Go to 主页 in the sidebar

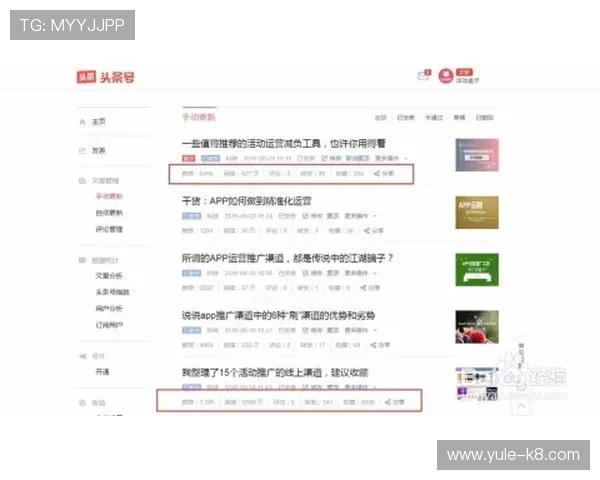click(x=99, y=122)
